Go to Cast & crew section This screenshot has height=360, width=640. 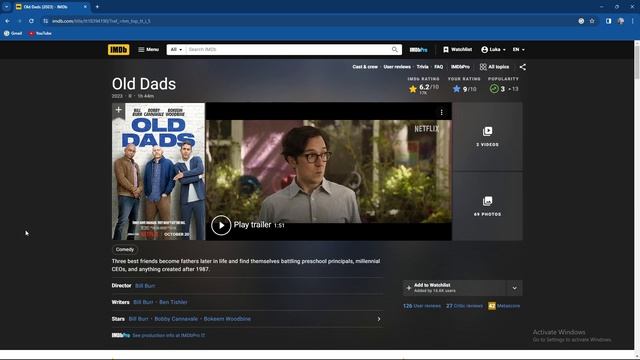(x=365, y=67)
